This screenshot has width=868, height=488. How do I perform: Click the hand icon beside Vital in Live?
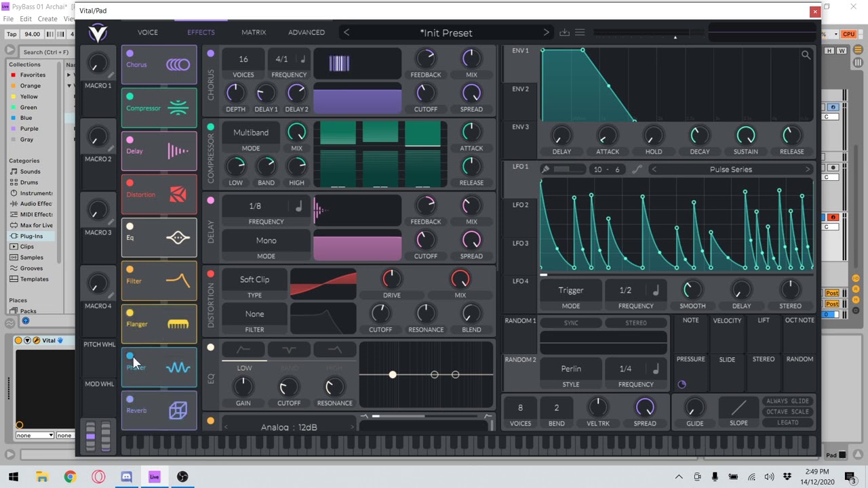click(x=60, y=340)
